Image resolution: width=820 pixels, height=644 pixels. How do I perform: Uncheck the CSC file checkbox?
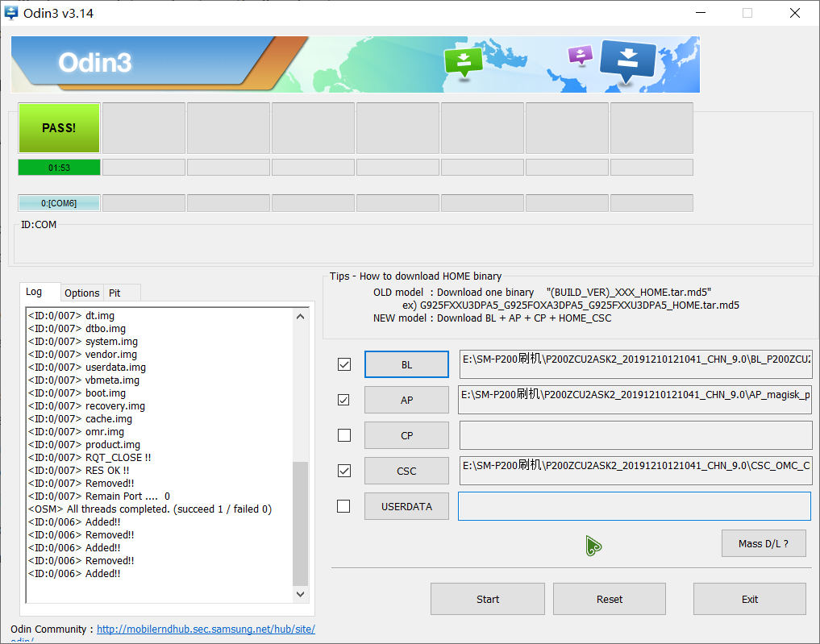click(344, 471)
